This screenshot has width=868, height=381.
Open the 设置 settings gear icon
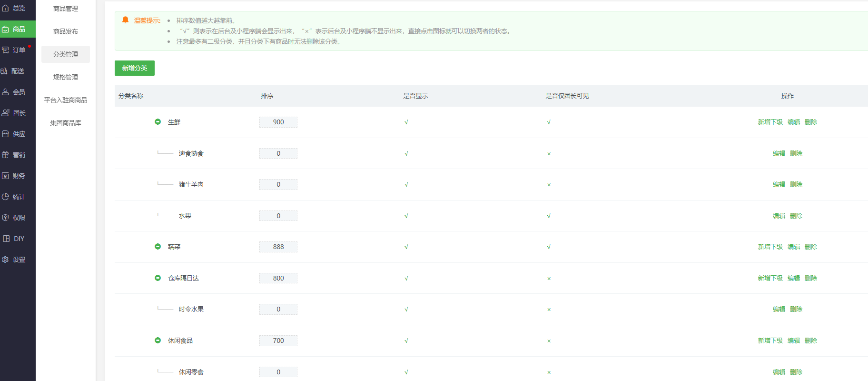[x=5, y=260]
